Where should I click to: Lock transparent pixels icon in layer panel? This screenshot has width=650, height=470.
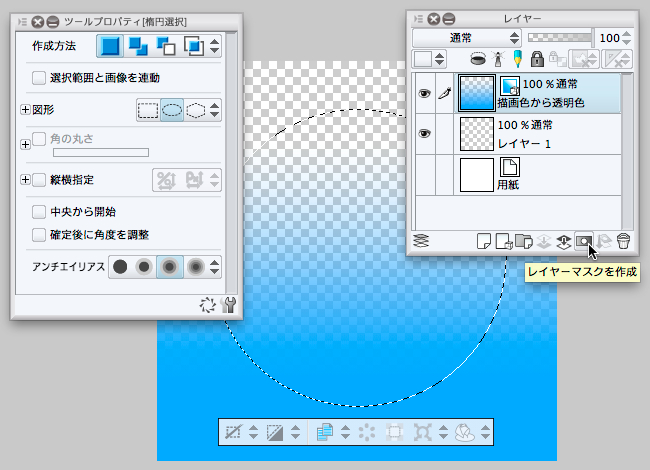click(x=558, y=59)
